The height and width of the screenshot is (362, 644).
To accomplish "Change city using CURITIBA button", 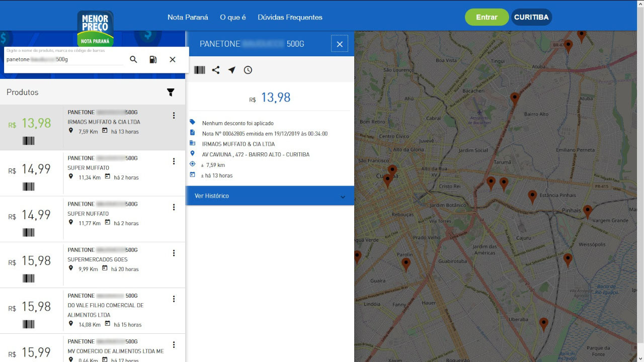I will (x=531, y=17).
